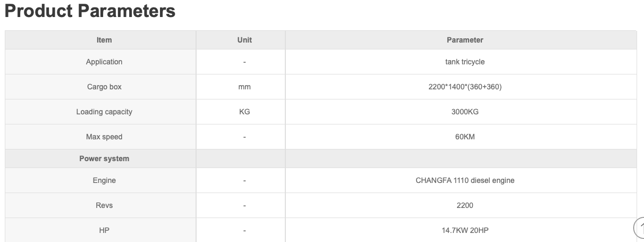The width and height of the screenshot is (644, 242).
Task: Click the Unit column header
Action: pos(244,40)
